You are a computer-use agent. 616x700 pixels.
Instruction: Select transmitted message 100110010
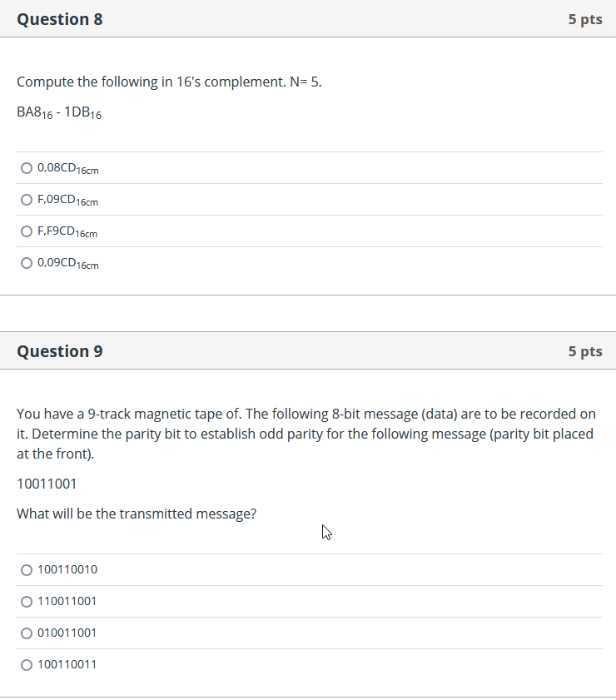[67, 569]
